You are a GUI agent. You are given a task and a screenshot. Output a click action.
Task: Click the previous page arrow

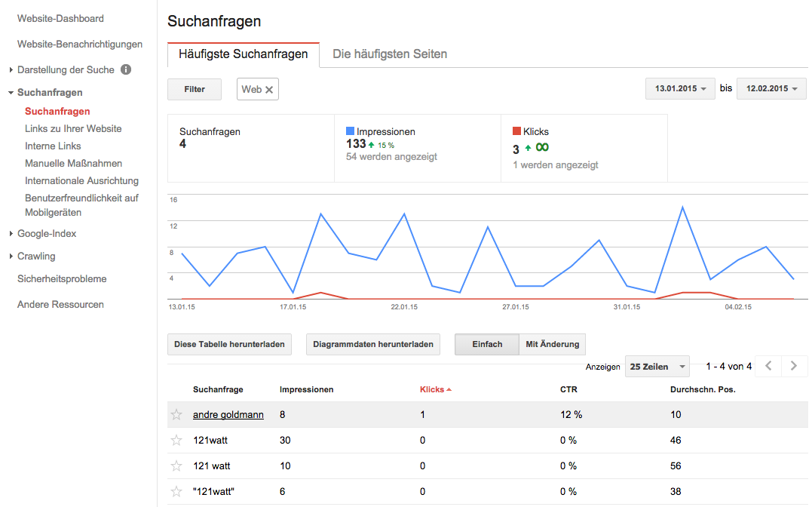768,366
